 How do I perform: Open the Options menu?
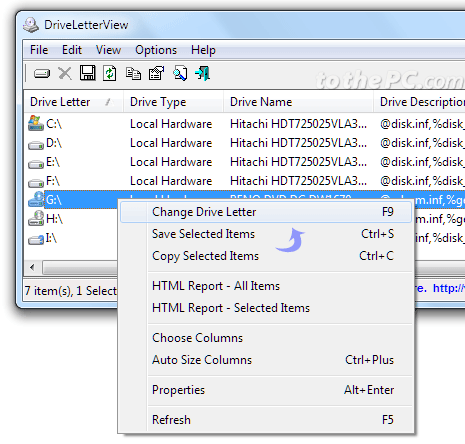[x=156, y=50]
